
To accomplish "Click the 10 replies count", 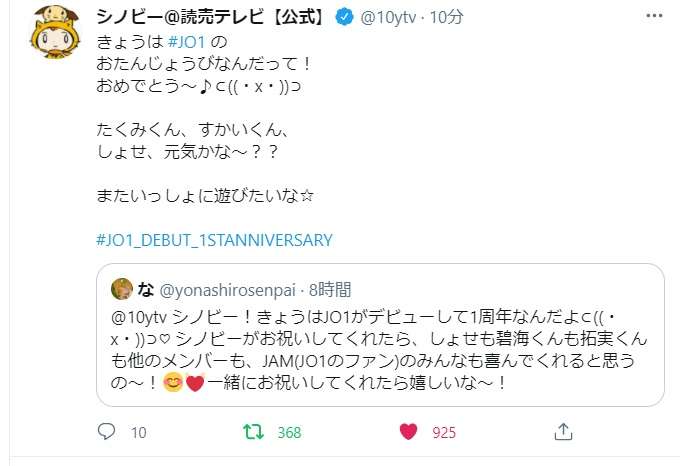I will pos(139,432).
